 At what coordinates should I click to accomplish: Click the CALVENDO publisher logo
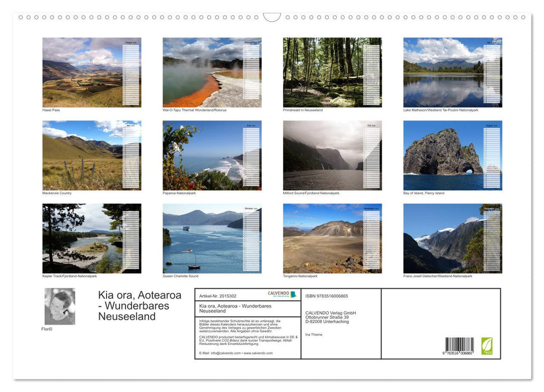pos(278,294)
